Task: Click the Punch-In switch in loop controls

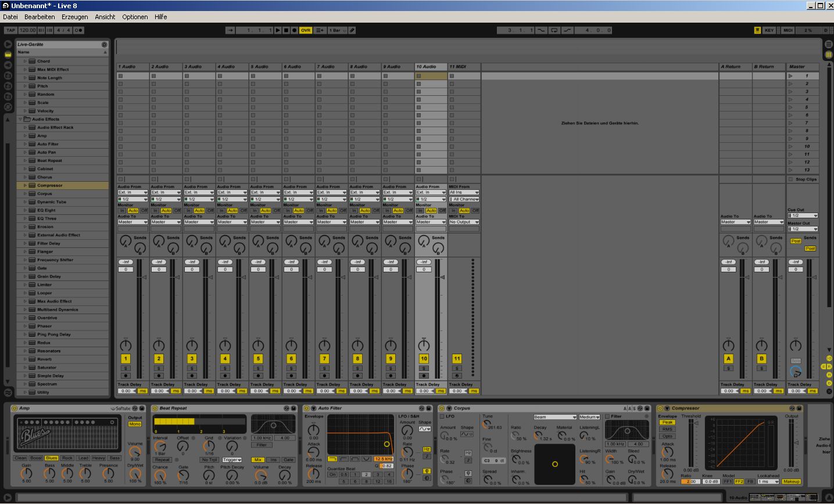Action: tap(541, 30)
